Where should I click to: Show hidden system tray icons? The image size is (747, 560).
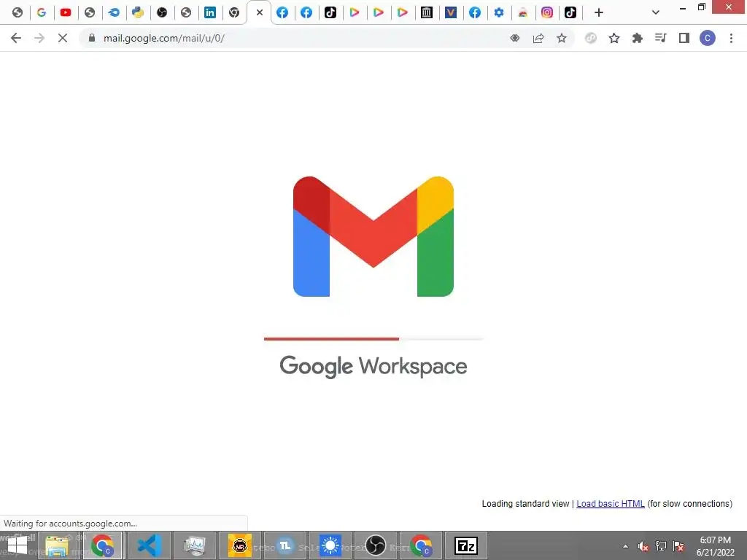tap(625, 546)
